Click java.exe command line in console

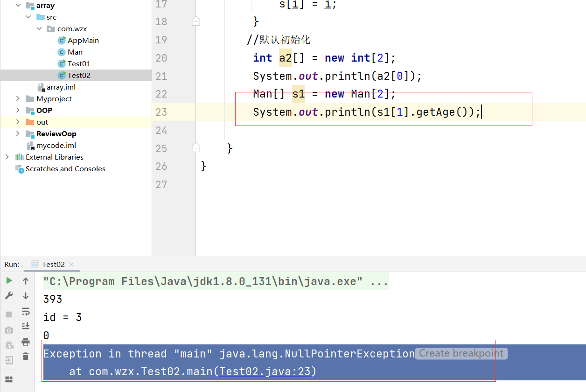coord(216,281)
